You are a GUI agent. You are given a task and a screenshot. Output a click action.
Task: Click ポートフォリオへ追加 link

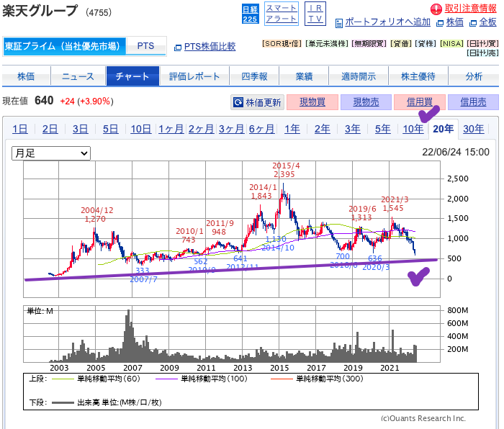[x=387, y=22]
